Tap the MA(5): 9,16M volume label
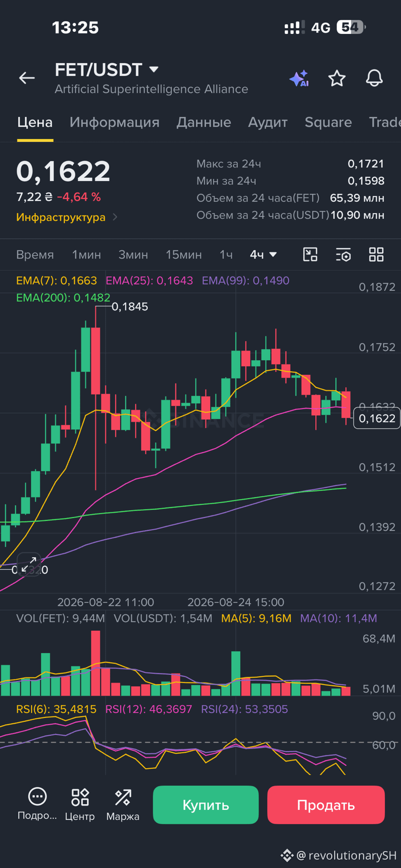Image resolution: width=401 pixels, height=868 pixels. coord(256,618)
